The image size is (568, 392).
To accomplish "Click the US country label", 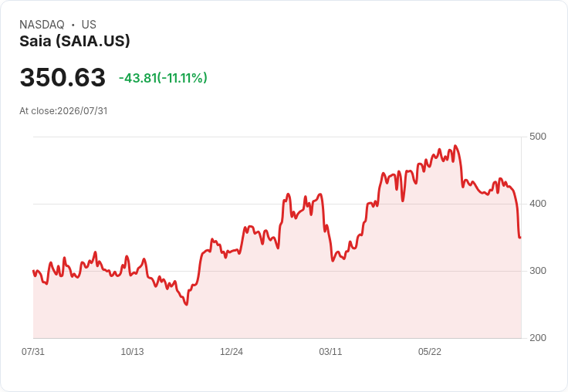I will pos(89,24).
